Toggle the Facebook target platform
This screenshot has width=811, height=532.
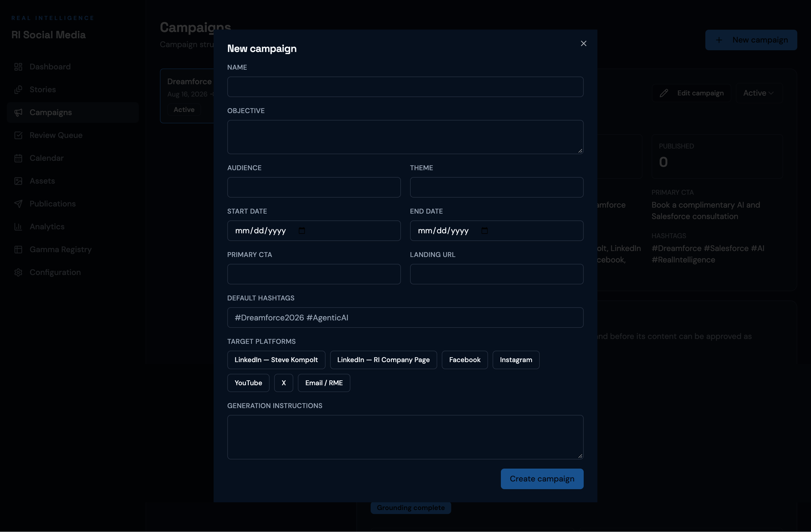click(464, 360)
